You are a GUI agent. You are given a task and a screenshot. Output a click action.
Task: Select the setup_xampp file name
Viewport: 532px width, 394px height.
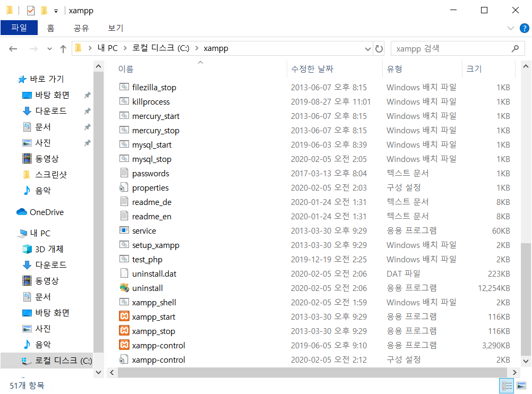point(156,245)
